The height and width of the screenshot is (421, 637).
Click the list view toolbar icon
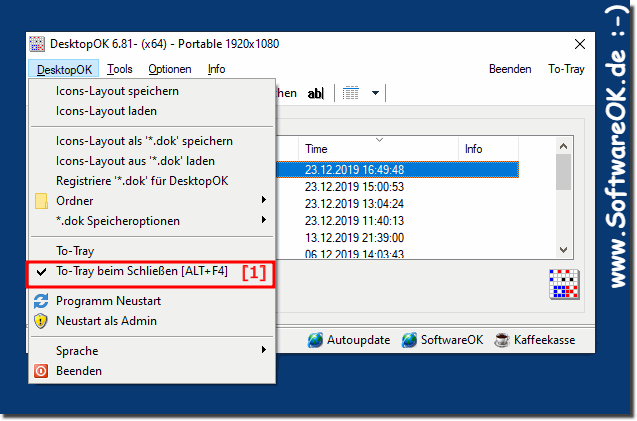[351, 93]
